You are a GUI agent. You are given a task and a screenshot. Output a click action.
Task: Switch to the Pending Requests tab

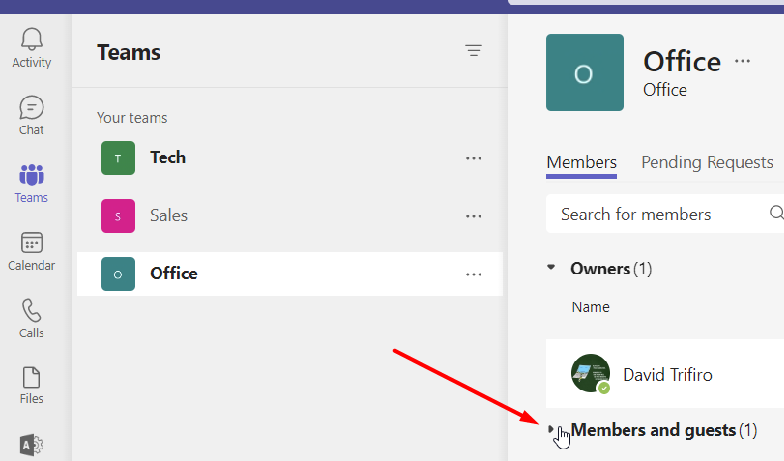click(x=708, y=163)
